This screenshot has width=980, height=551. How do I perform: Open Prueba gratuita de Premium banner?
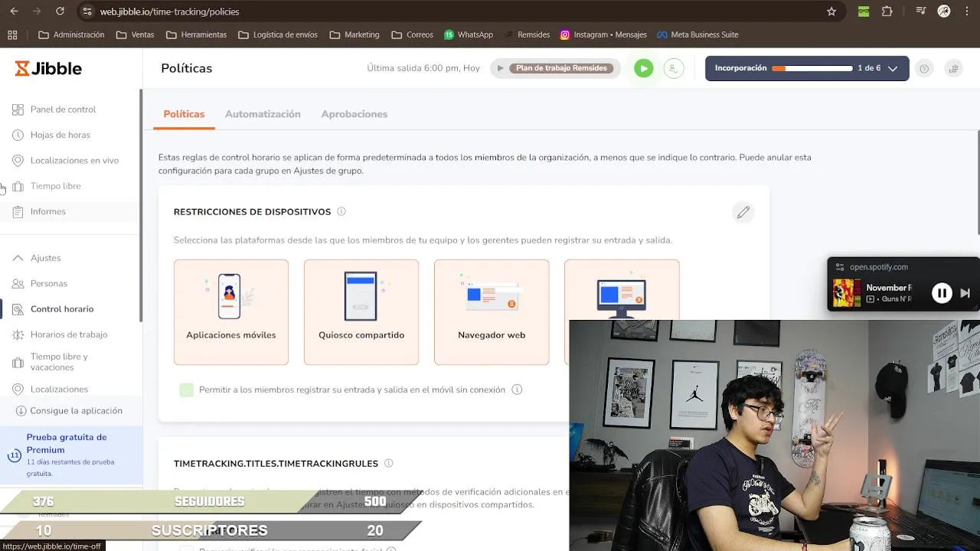(71, 455)
